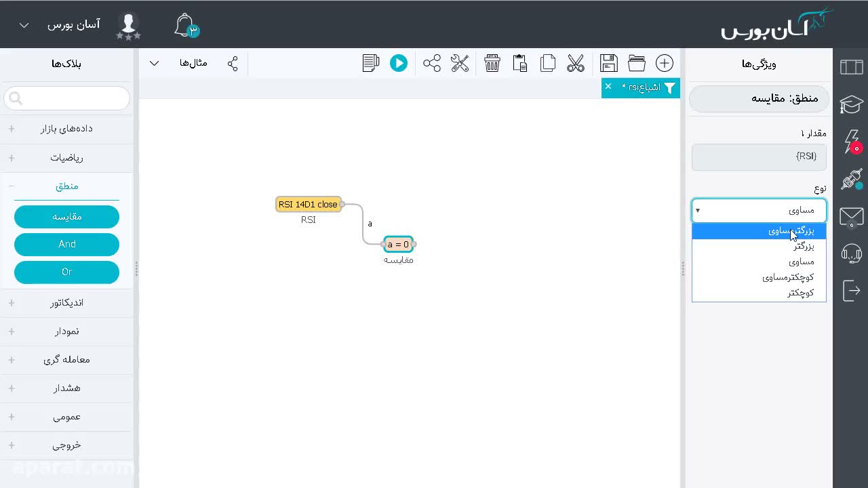This screenshot has width=868, height=488.
Task: Click the floppy disk save icon
Action: [609, 63]
